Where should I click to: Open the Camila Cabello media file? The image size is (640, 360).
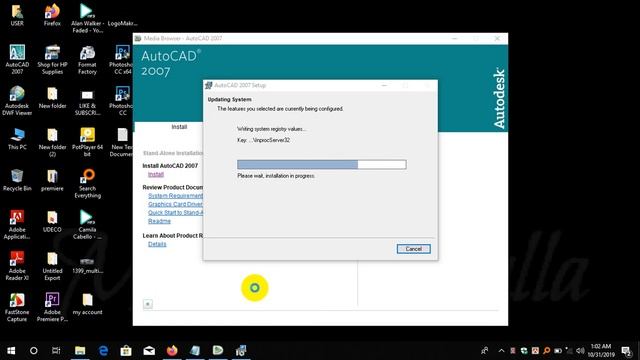click(x=87, y=224)
